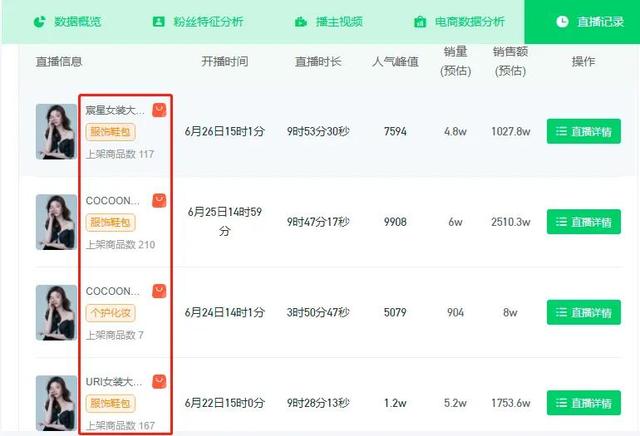This screenshot has width=640, height=436.
Task: Select the first livestream's host thumbnail
Action: coord(56,131)
